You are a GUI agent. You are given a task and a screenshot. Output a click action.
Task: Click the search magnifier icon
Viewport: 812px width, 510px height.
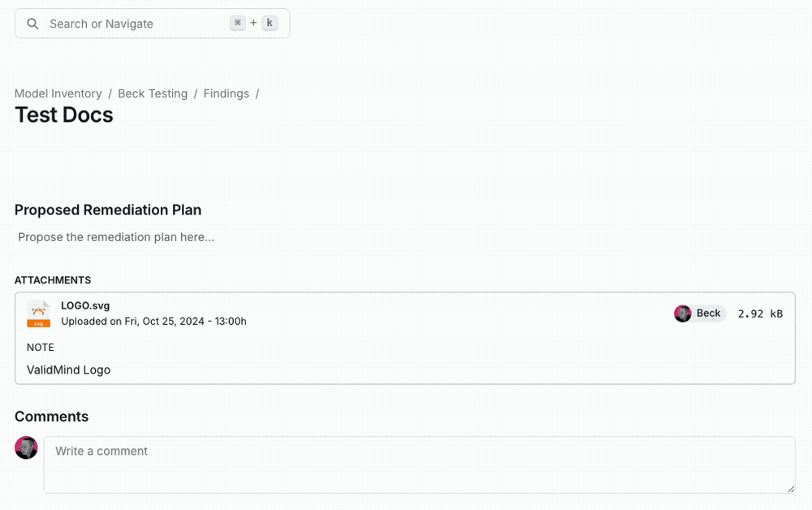[x=32, y=24]
